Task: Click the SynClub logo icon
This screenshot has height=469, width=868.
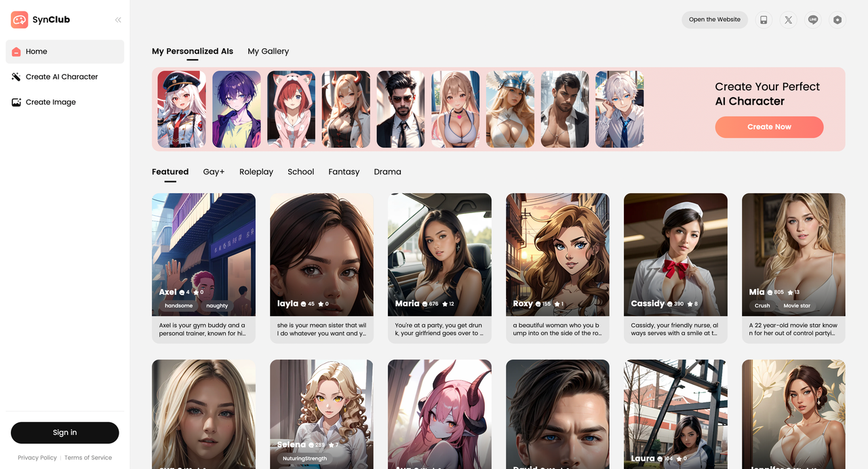Action: coord(19,20)
